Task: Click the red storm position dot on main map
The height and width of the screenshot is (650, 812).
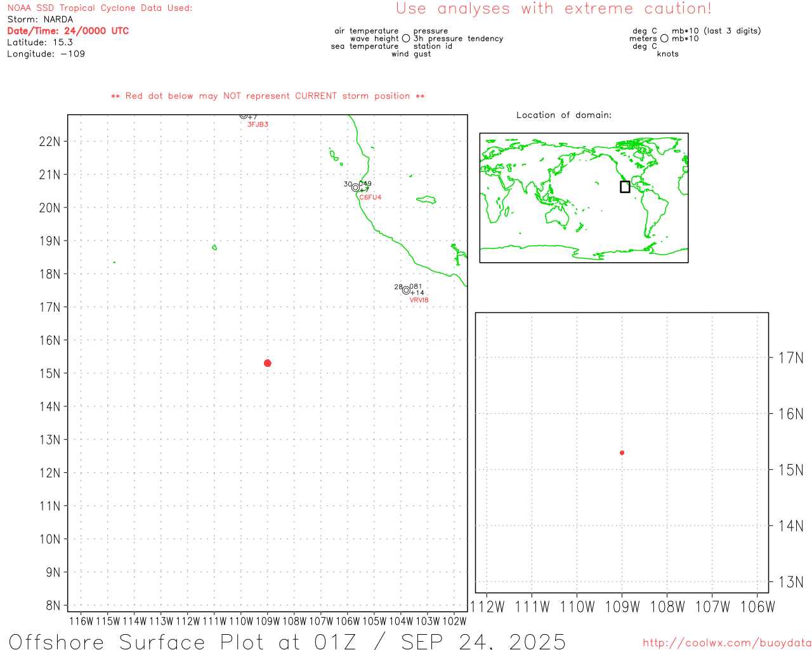Action: point(267,363)
